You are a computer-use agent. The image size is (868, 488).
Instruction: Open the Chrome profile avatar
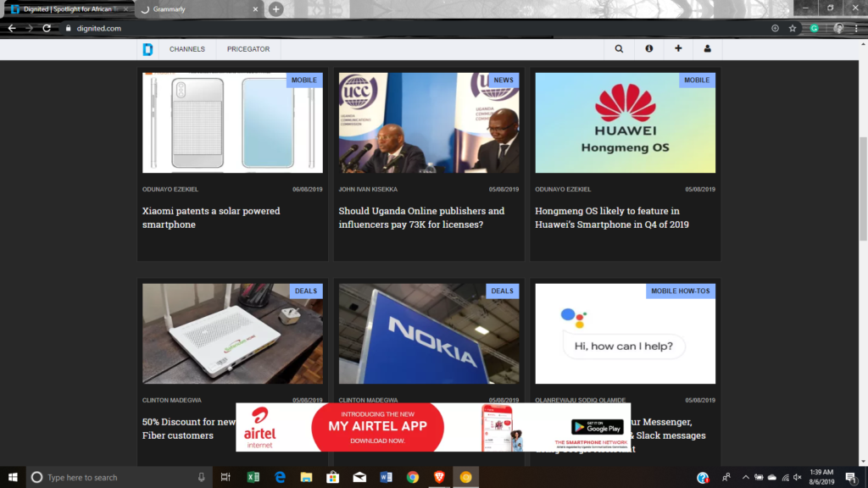838,28
